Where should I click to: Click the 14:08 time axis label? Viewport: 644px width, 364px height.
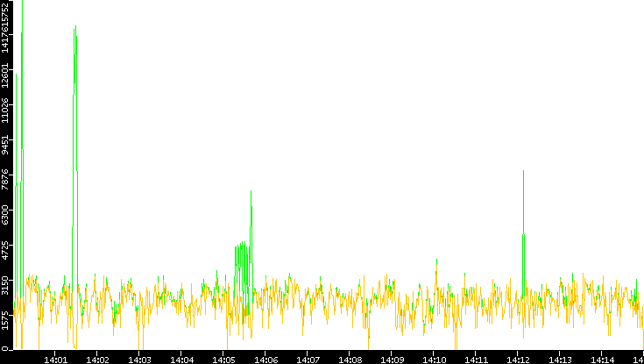click(x=350, y=360)
